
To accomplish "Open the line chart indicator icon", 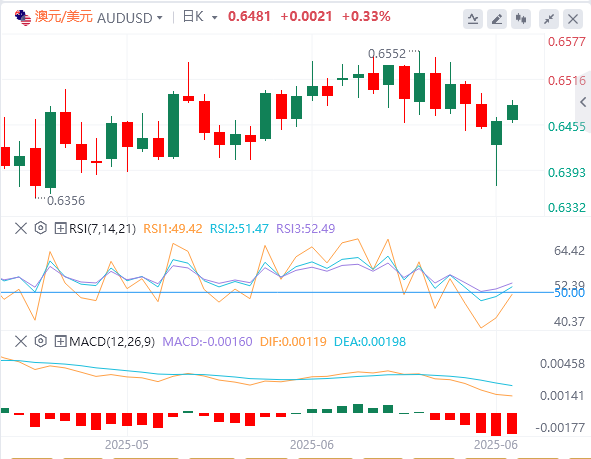I will [x=473, y=19].
